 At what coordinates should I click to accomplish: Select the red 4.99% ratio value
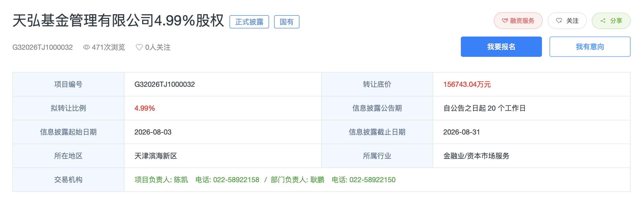point(145,108)
